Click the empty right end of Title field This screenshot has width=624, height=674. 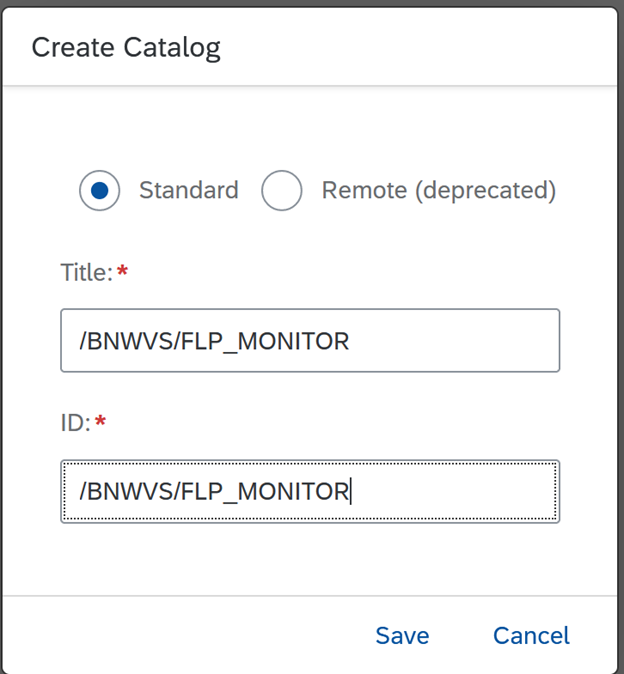coord(480,341)
